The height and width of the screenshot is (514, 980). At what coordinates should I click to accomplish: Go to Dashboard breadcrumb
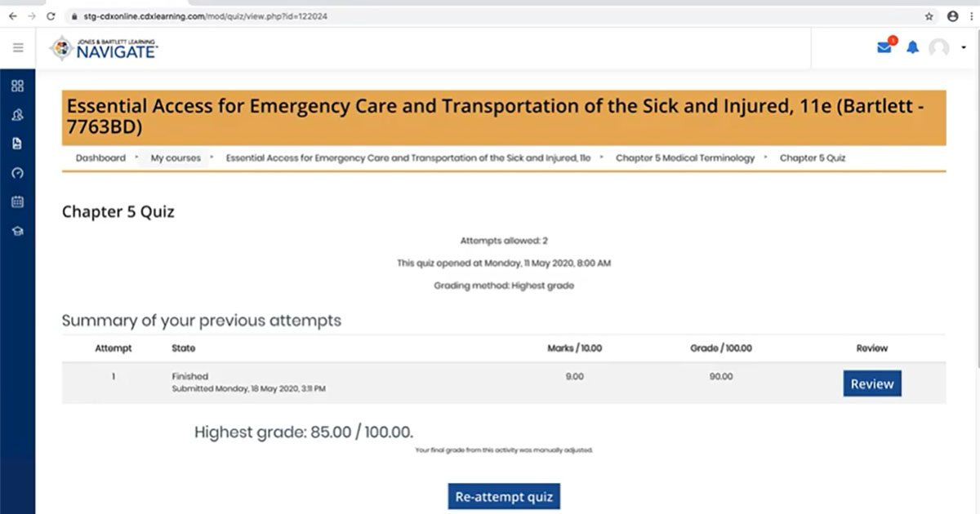click(100, 158)
